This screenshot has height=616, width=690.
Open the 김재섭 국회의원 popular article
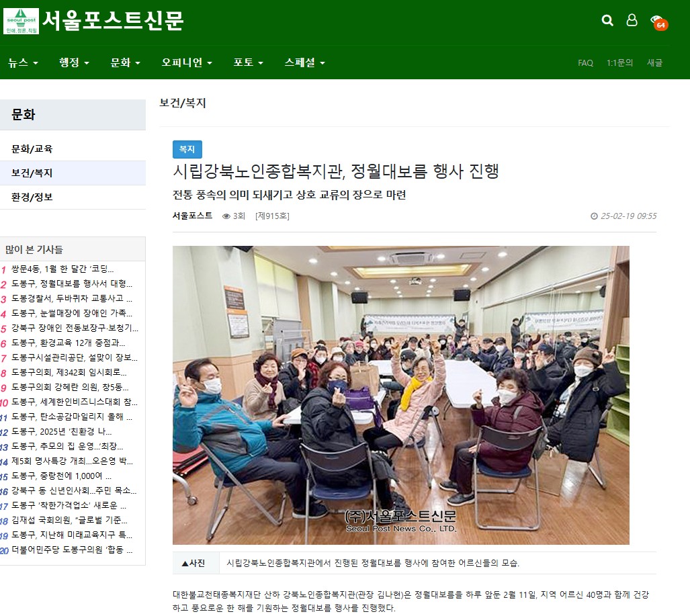[x=69, y=520]
